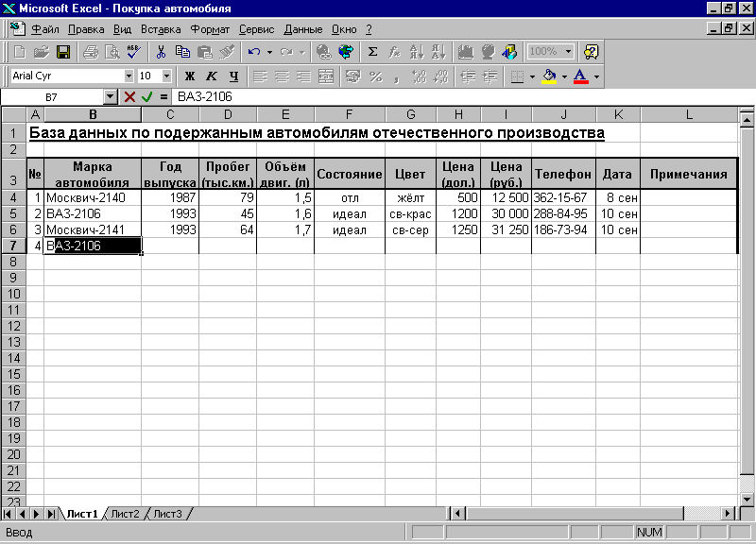Click the Decrease Indent icon
The height and width of the screenshot is (544, 756).
[x=468, y=76]
